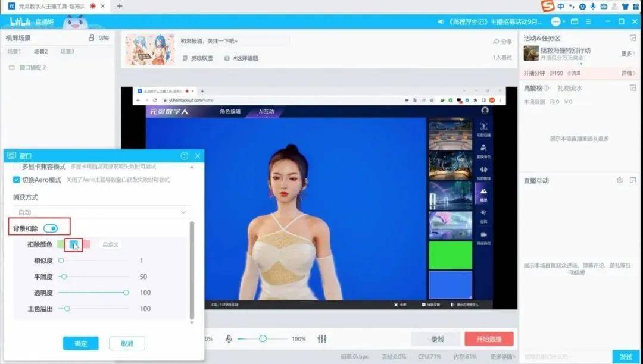Screen dimensions: 643x364
Task: Click 更多 in activity panel
Action: [x=628, y=53]
